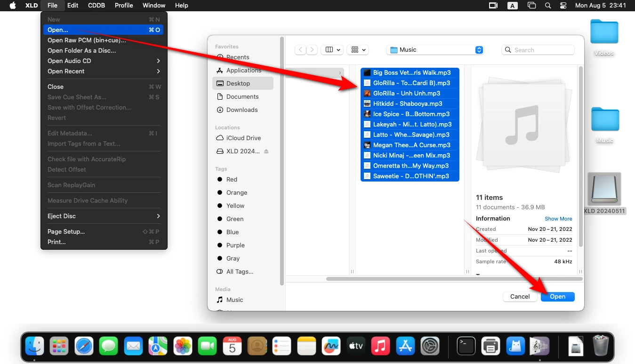This screenshot has width=635, height=364.
Task: Select All Tags... in sidebar
Action: (243, 272)
